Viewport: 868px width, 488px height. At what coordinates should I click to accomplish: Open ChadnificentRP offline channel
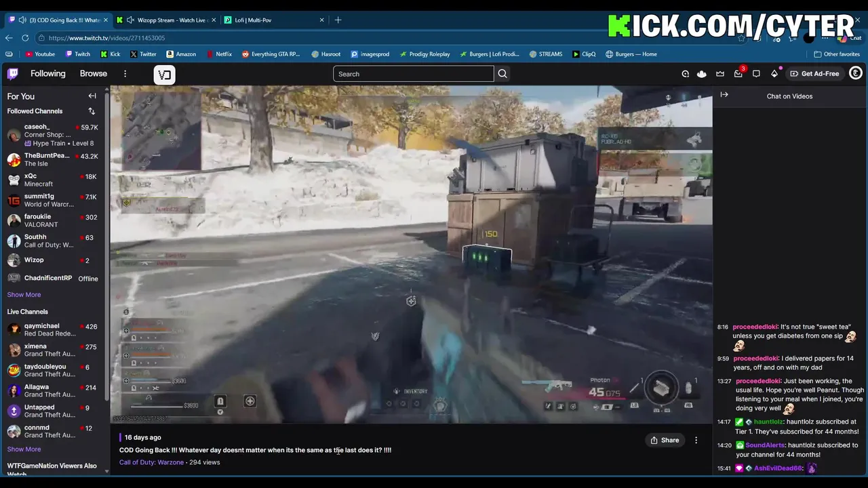[53, 279]
